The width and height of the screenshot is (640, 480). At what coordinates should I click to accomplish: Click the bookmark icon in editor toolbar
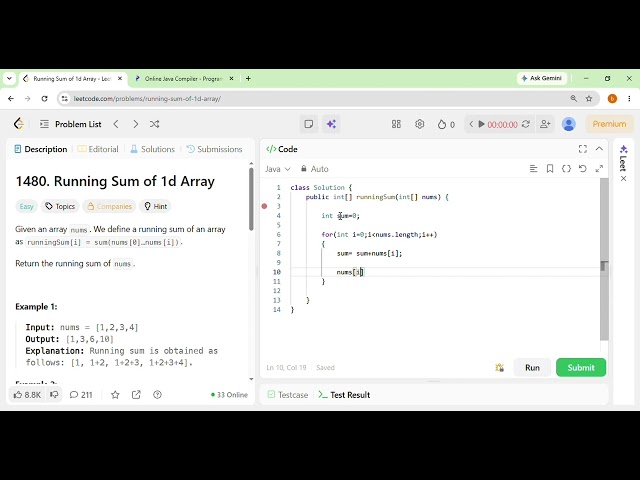[x=550, y=169]
